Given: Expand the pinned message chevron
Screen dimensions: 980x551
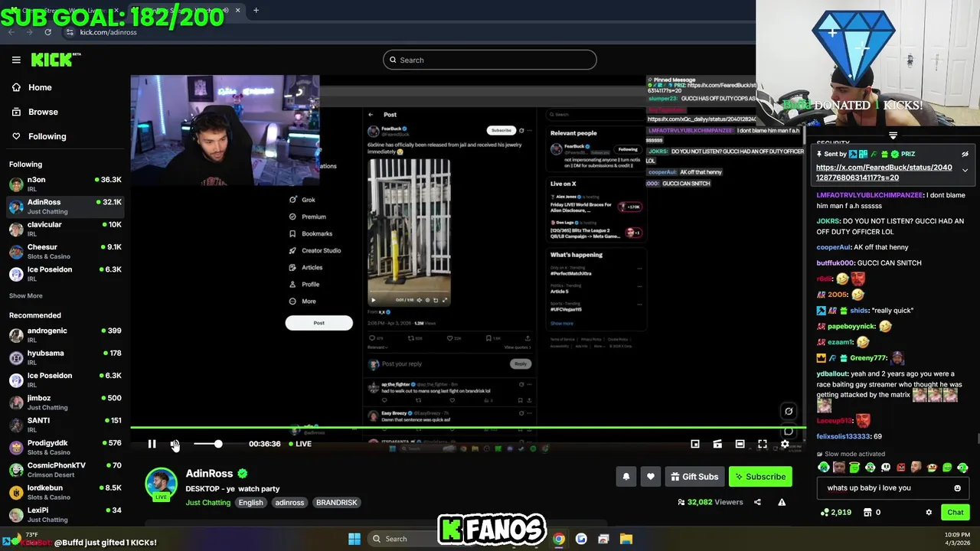Looking at the screenshot, I should (965, 170).
